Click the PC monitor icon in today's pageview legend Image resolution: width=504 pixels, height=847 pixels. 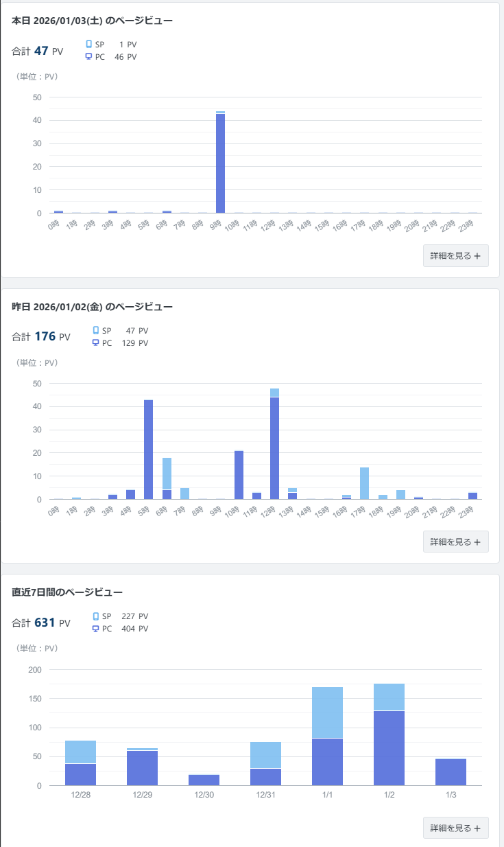(x=88, y=57)
